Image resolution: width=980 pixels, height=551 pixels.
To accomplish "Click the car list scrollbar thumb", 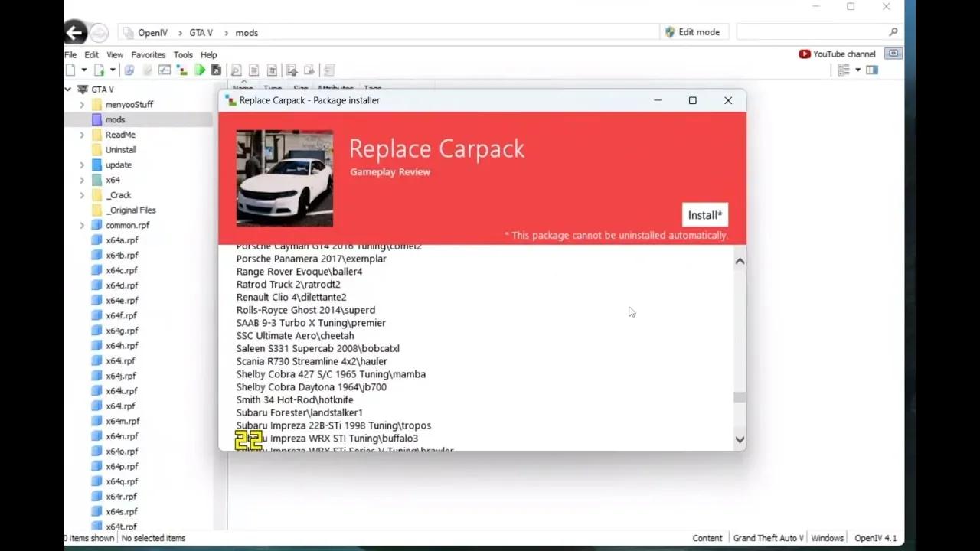I will coord(740,397).
